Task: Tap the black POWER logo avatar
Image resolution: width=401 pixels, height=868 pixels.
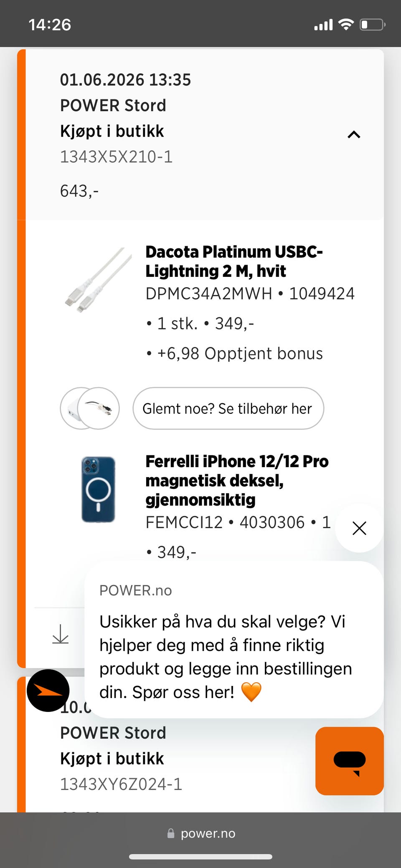Action: (48, 691)
